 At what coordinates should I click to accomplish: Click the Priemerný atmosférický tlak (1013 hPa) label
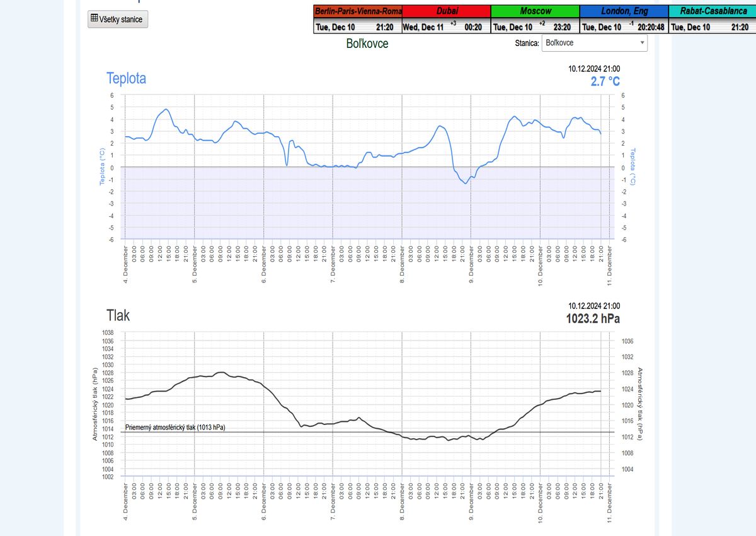click(175, 428)
